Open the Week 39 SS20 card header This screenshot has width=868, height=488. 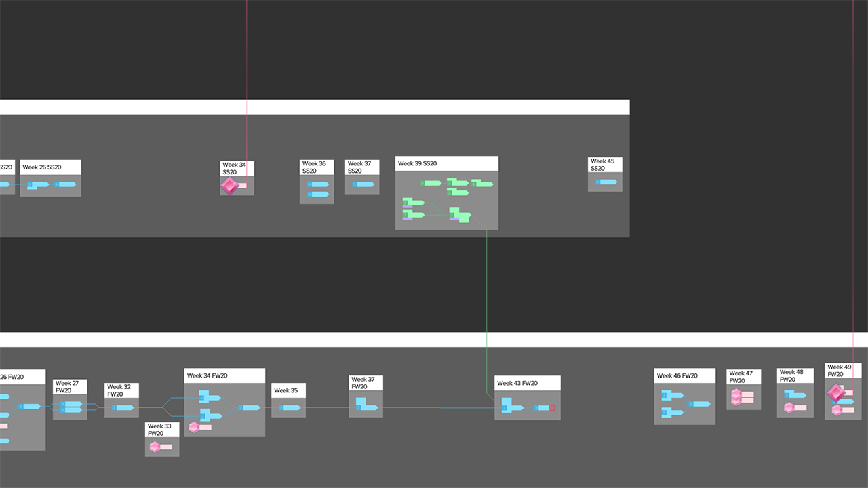click(x=447, y=163)
